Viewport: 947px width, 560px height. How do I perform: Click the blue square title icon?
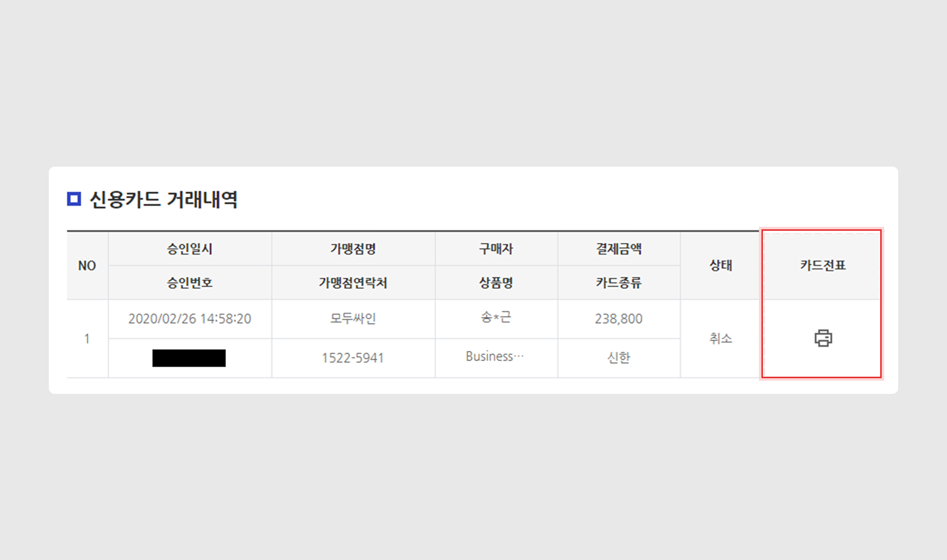[x=74, y=199]
